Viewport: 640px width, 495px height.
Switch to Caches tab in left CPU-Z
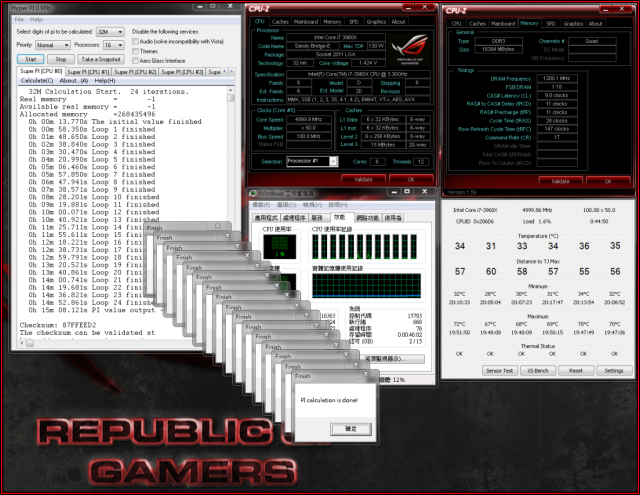tap(280, 22)
